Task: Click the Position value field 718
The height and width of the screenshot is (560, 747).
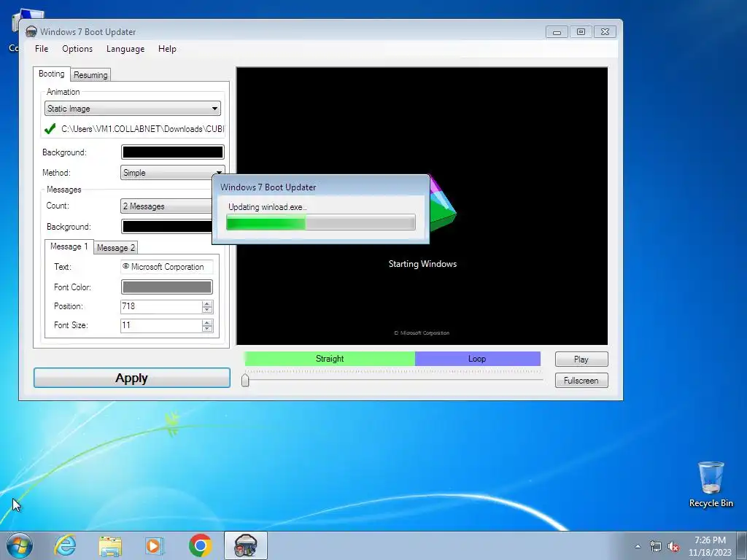Action: point(161,306)
